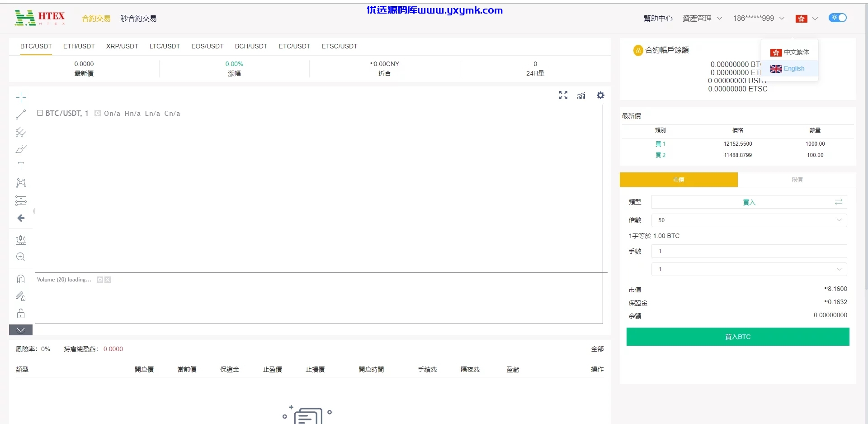Click the back arrow in chart toolbar
868x424 pixels.
pos(21,218)
